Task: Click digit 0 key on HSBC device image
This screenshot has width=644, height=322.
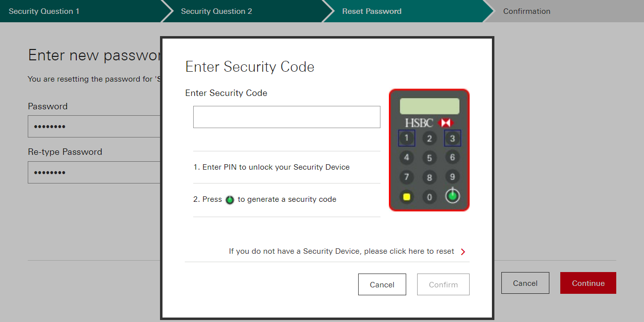Action: pyautogui.click(x=429, y=197)
